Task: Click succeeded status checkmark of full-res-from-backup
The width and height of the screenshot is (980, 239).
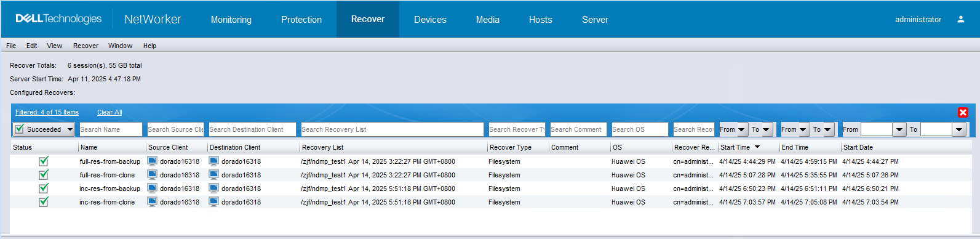Action: point(44,161)
